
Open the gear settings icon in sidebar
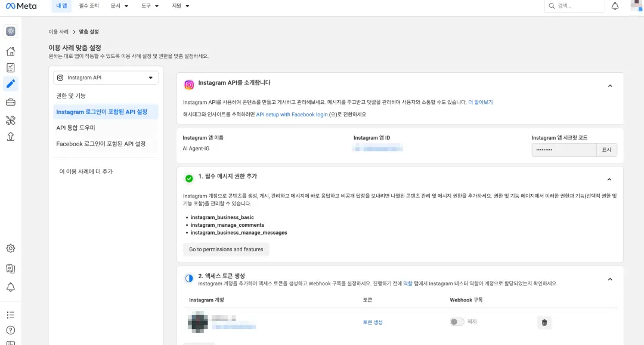coord(11,248)
